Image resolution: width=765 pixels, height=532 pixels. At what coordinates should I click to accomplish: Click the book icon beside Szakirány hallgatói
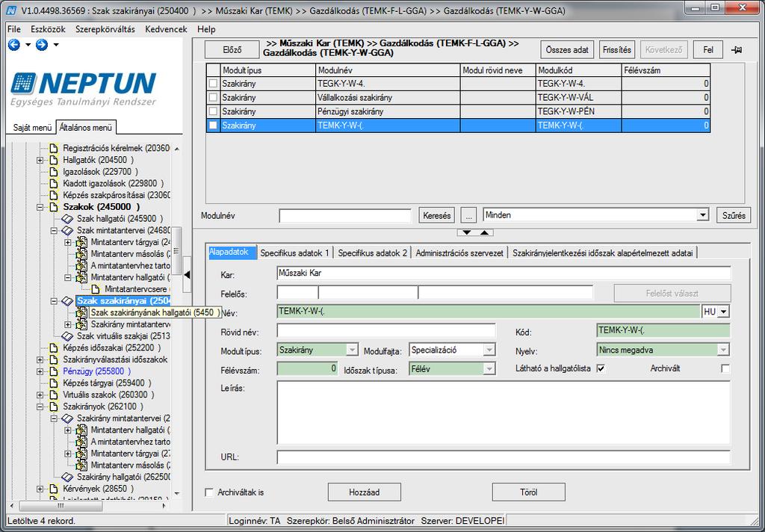(x=67, y=477)
